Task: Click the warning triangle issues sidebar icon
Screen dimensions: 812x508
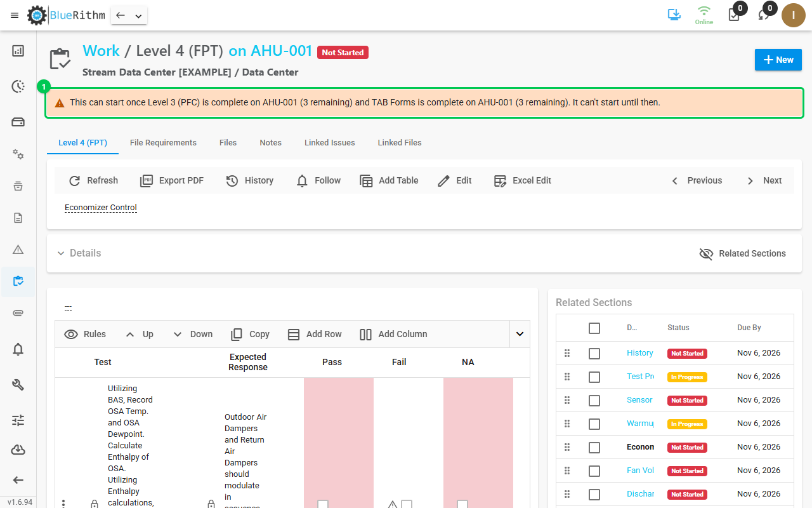Action: [x=18, y=249]
